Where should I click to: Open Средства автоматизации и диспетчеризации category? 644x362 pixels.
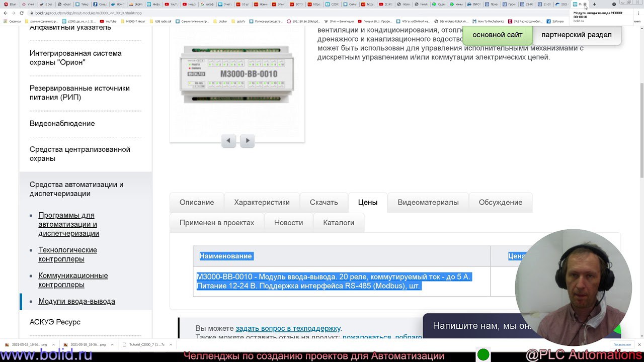click(x=76, y=189)
